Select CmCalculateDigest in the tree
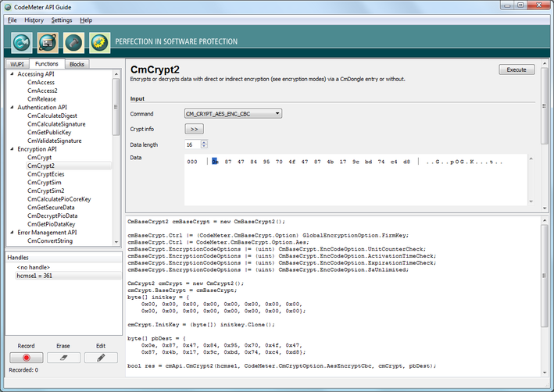 point(52,116)
